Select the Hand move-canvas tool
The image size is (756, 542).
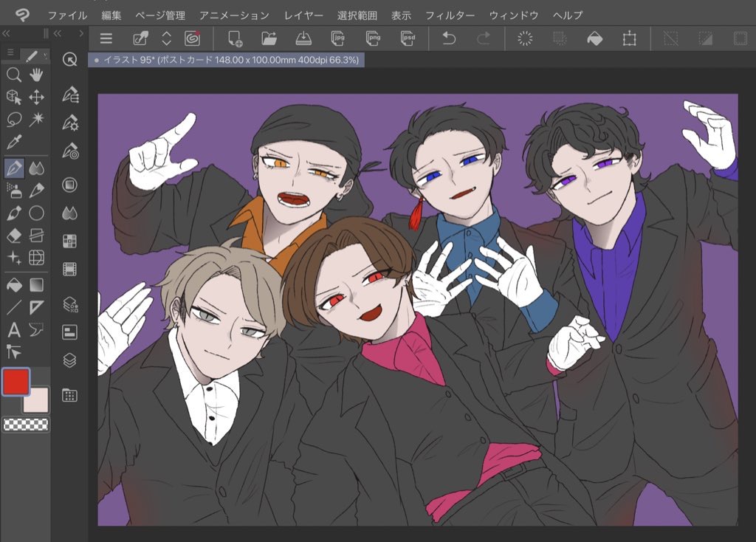tap(36, 75)
